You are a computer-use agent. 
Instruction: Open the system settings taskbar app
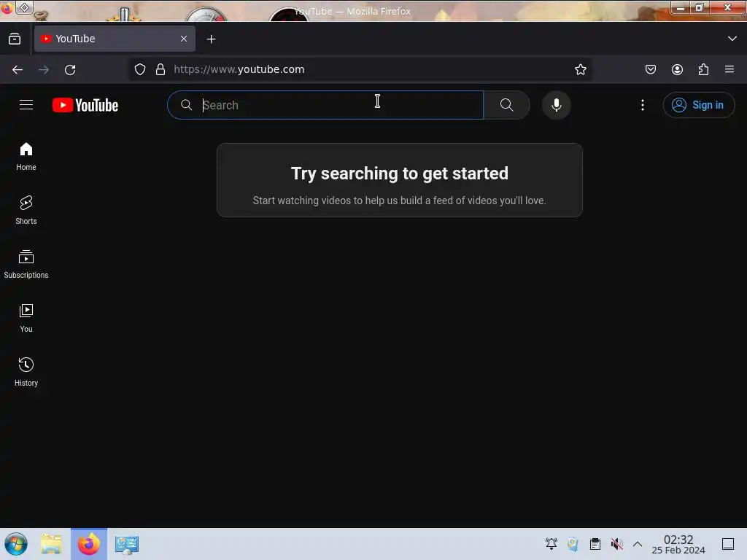[127, 544]
